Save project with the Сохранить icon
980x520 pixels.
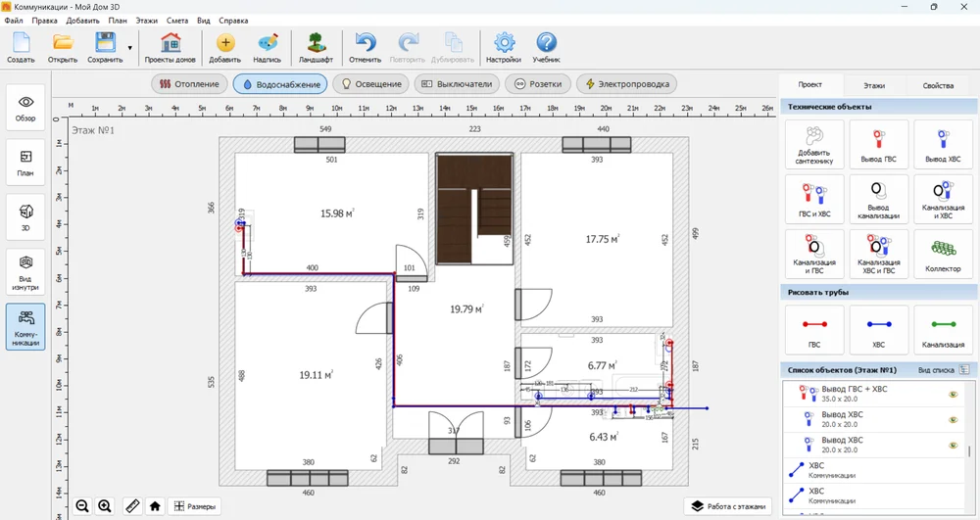tap(105, 47)
